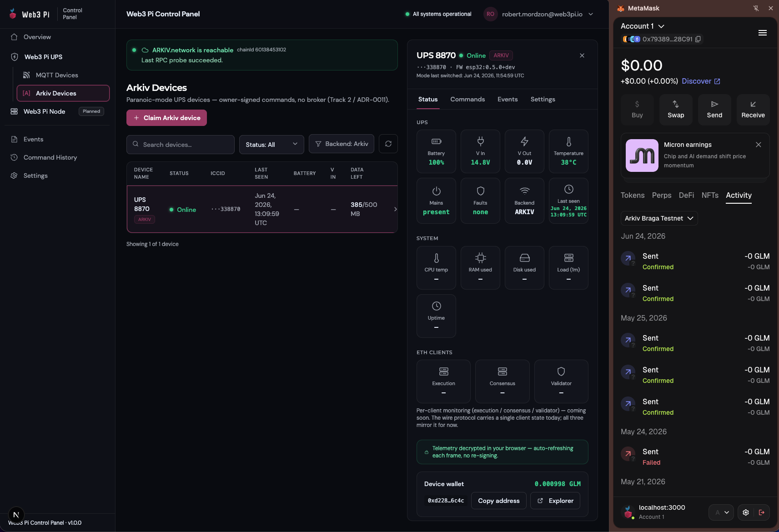This screenshot has height=532, width=779.
Task: Click the Copy address button
Action: pyautogui.click(x=499, y=501)
